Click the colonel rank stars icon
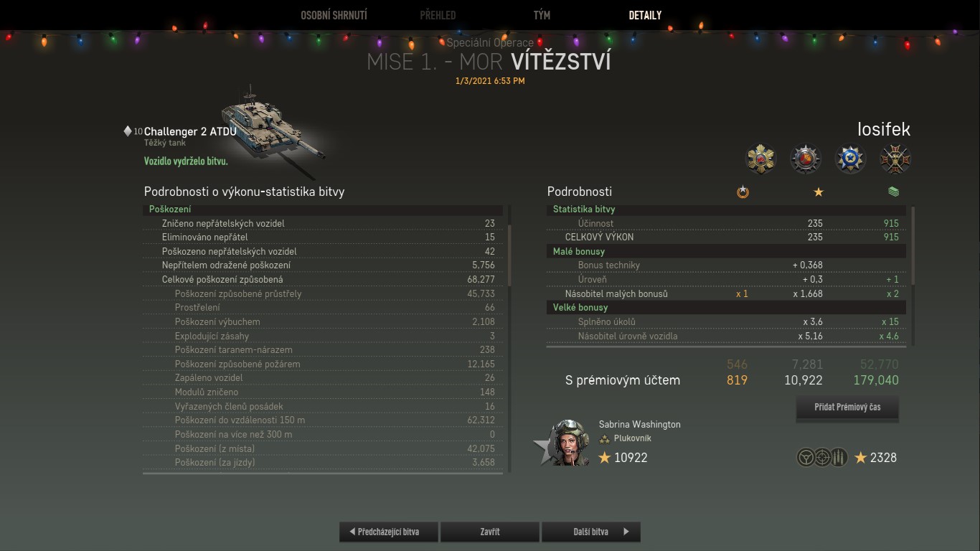The image size is (980, 551). [x=605, y=438]
